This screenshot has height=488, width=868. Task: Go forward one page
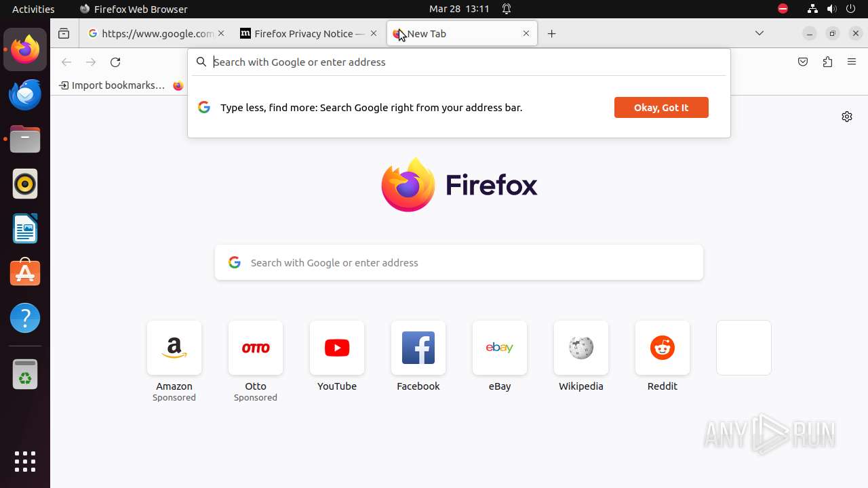[x=91, y=62]
